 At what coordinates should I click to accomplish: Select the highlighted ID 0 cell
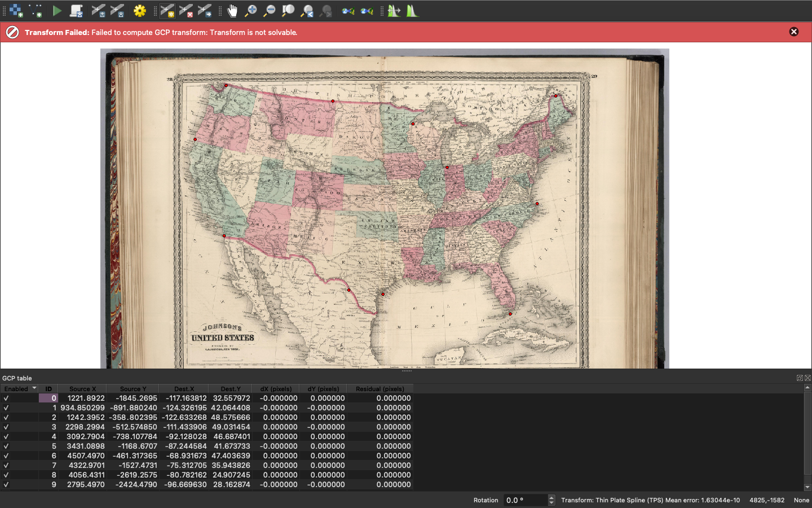click(48, 398)
